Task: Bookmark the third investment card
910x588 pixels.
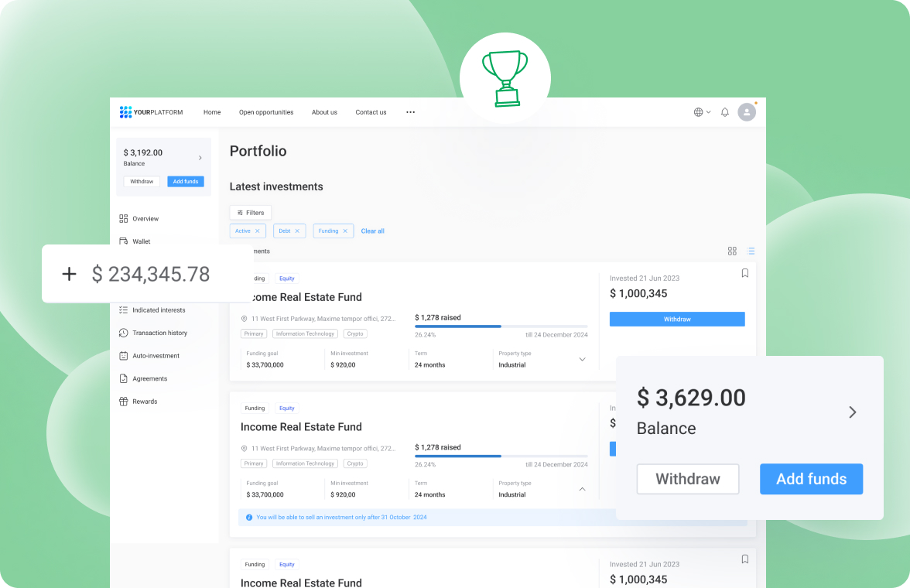Action: [x=745, y=559]
